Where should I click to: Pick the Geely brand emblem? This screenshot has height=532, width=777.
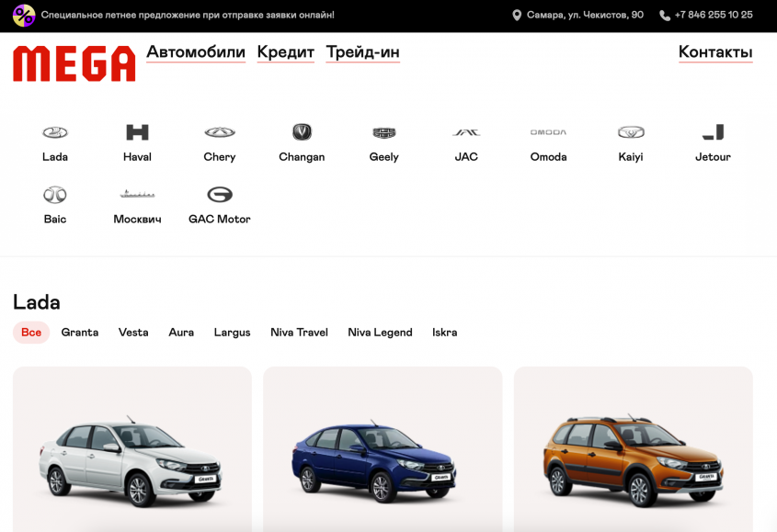[x=383, y=132]
